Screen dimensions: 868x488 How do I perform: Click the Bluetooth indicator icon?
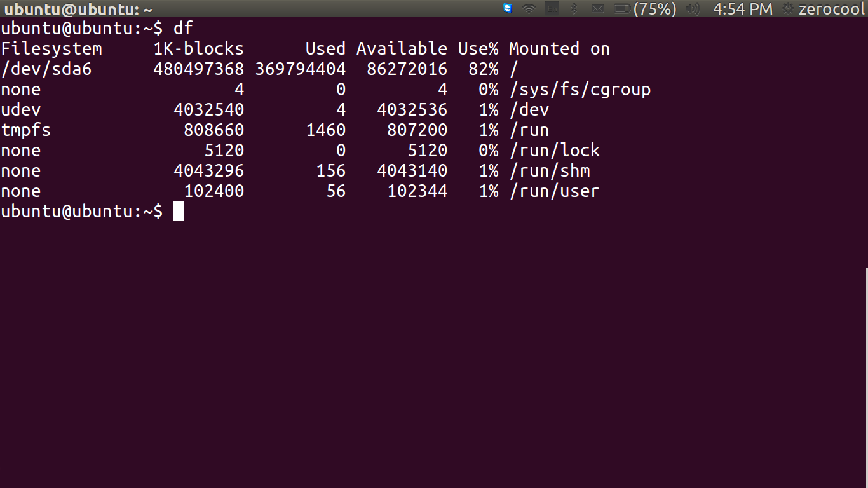[574, 8]
